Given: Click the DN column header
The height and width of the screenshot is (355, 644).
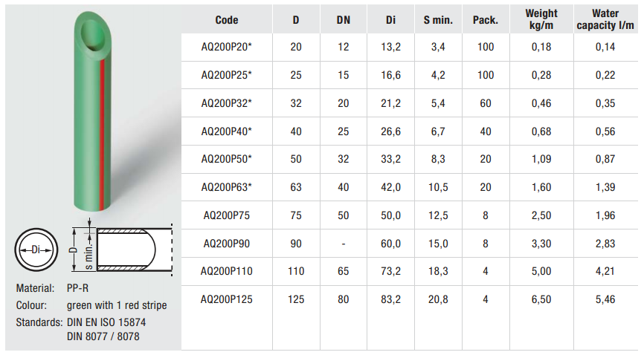Looking at the screenshot, I should click(x=344, y=20).
